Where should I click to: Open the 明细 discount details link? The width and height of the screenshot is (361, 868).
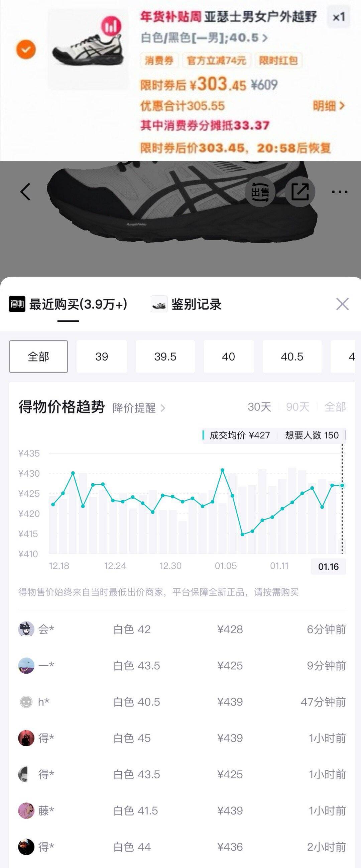(329, 106)
